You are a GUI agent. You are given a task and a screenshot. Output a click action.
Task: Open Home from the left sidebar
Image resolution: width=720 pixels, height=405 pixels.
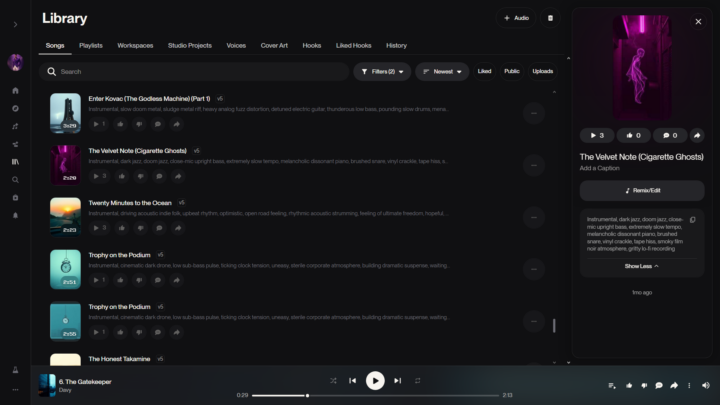[15, 90]
